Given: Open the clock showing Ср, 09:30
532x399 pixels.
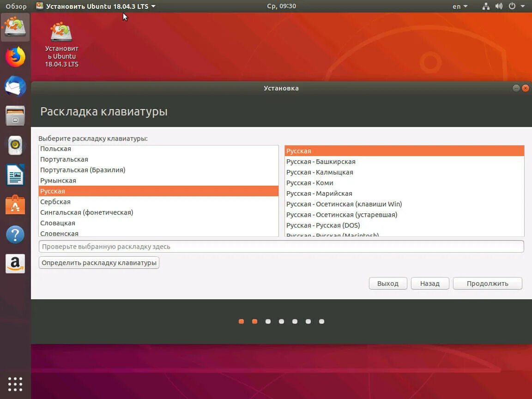Looking at the screenshot, I should point(281,6).
